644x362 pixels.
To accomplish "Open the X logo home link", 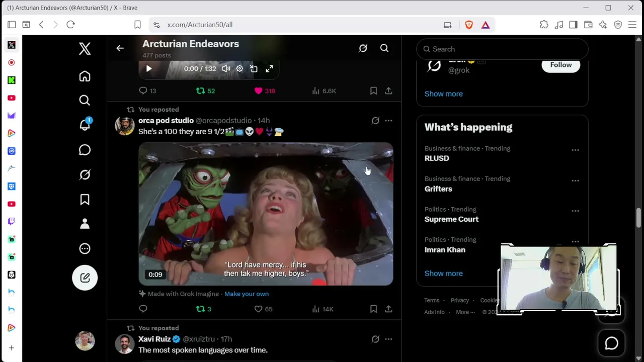I will pos(85,48).
